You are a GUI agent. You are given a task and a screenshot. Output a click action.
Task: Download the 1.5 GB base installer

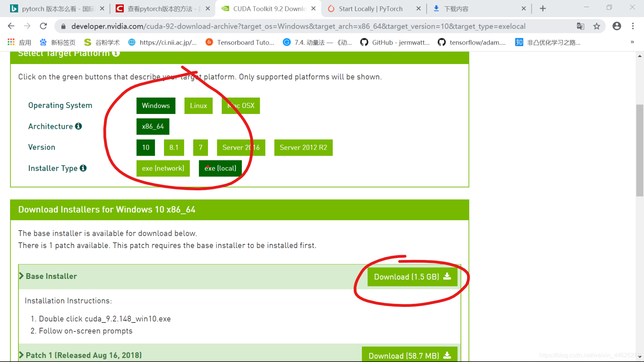pos(413,277)
